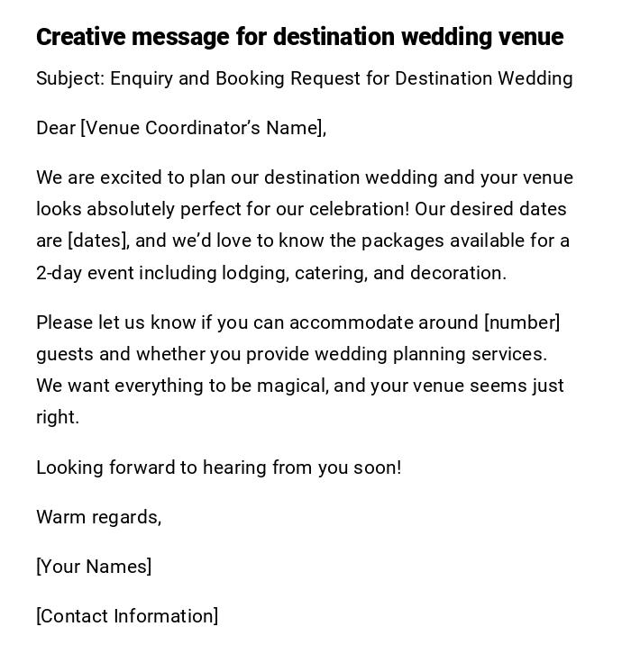631x672 pixels.
Task: Click the 'Warm regards,' closing line
Action: (98, 517)
